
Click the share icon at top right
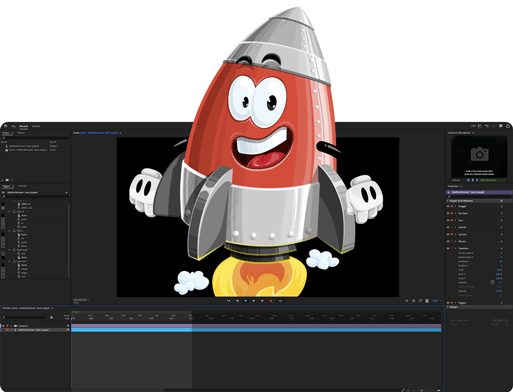[508, 126]
